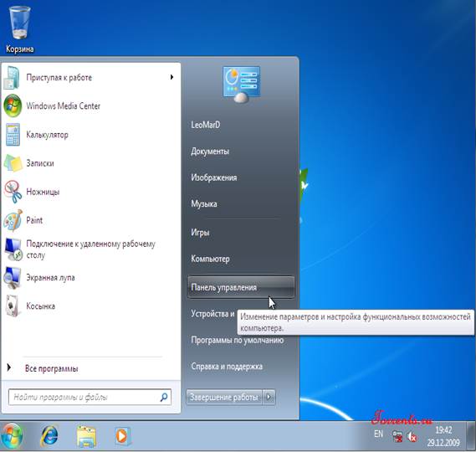Click the clock showing 19:42
The image size is (476, 452).
pos(443,430)
